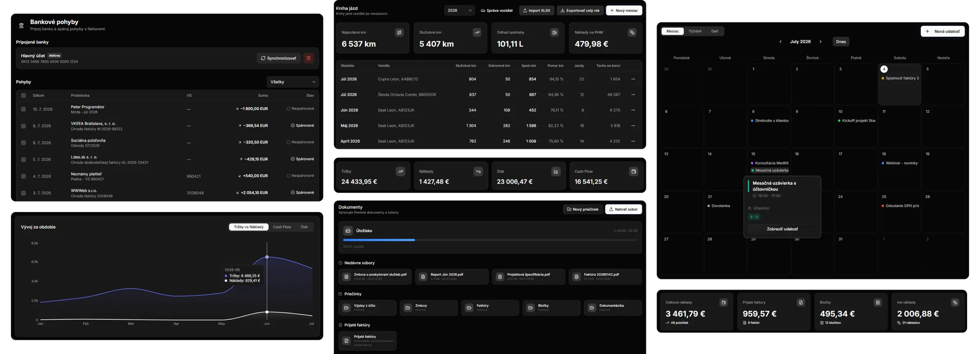Click the bank building icon beside Bankové pohyby
This screenshot has height=354, width=980.
click(x=21, y=26)
